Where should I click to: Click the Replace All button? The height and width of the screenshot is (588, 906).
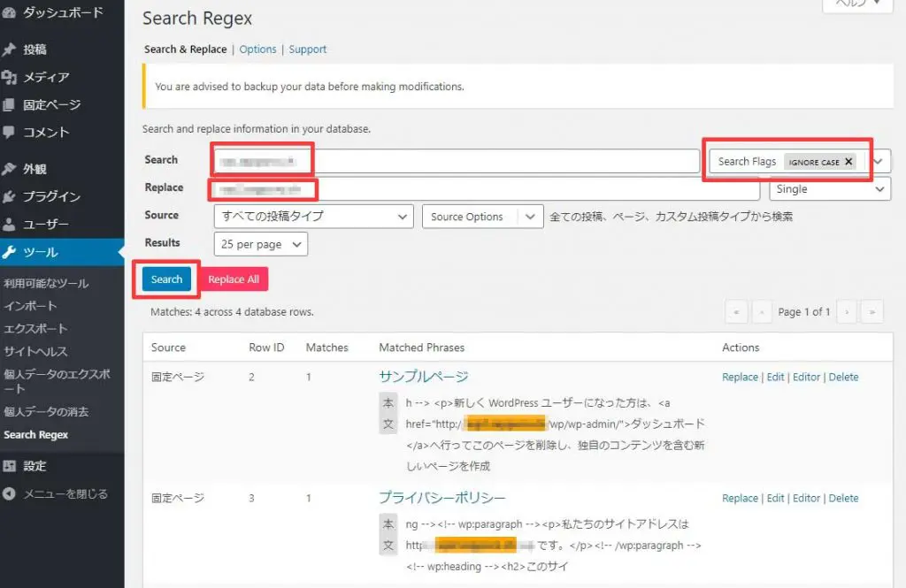tap(234, 279)
